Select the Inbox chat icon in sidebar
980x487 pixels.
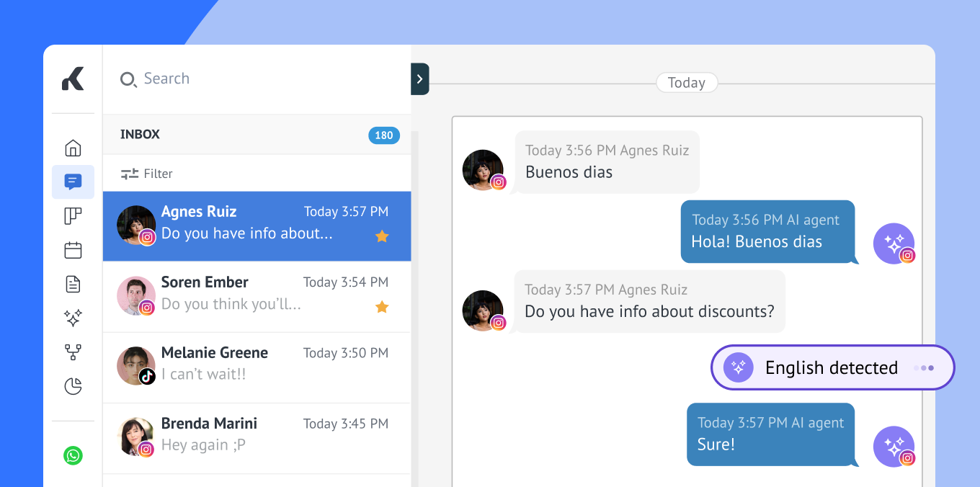[x=73, y=182]
